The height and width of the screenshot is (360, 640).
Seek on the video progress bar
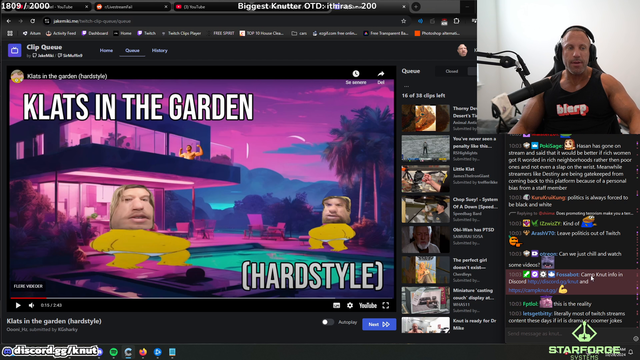click(202, 298)
